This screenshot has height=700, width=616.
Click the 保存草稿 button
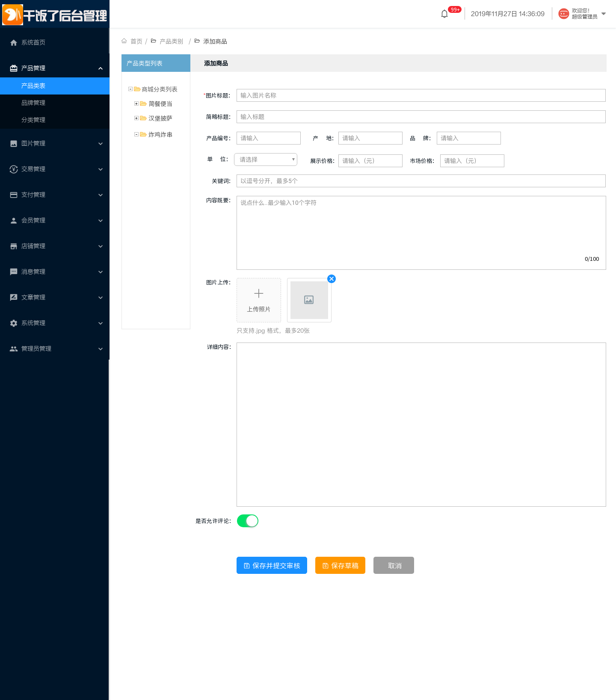[x=340, y=565]
